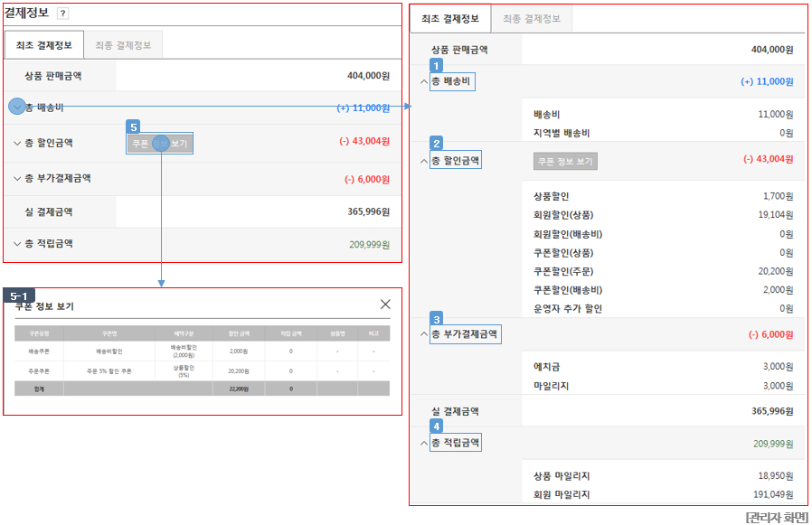The image size is (812, 525).
Task: Click the 쿠폰할인(배송비) label
Action: pyautogui.click(x=568, y=290)
